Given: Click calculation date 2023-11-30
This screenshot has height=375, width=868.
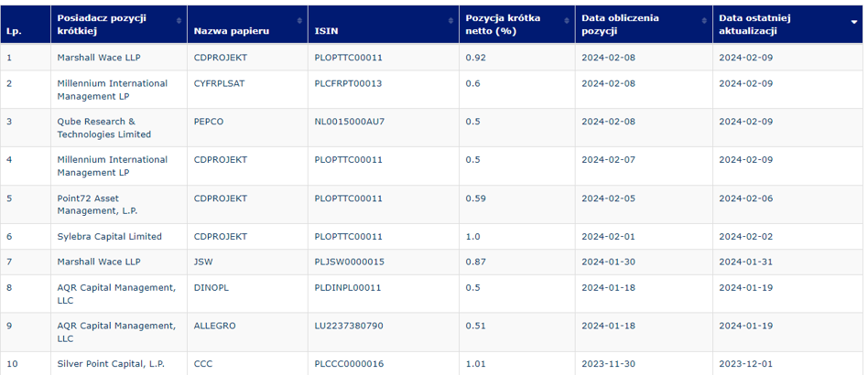Looking at the screenshot, I should tap(608, 364).
